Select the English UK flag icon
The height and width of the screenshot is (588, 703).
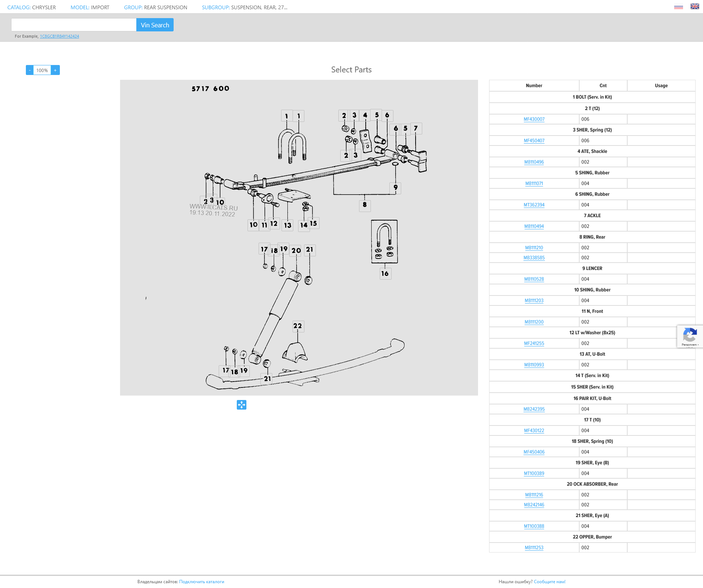695,7
